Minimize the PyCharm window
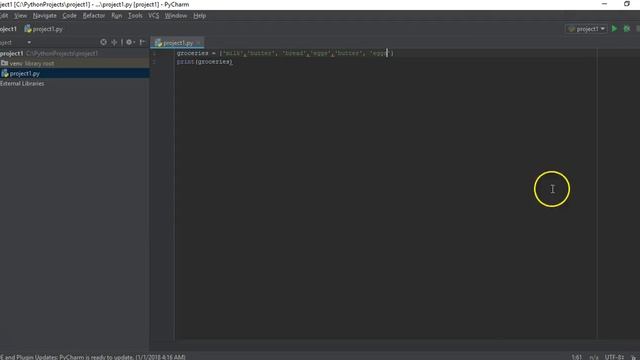This screenshot has width=640, height=360. pyautogui.click(x=604, y=4)
